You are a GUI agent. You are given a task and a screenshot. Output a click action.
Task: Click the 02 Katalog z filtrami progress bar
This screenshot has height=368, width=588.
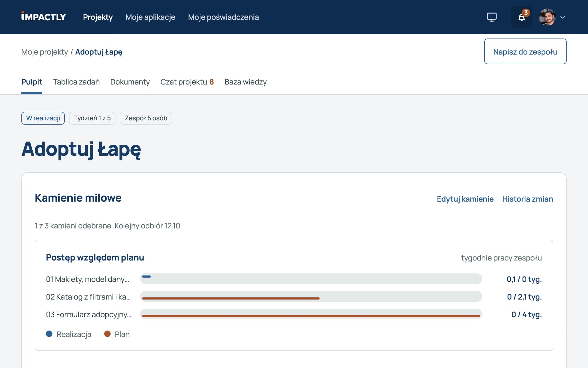click(311, 296)
